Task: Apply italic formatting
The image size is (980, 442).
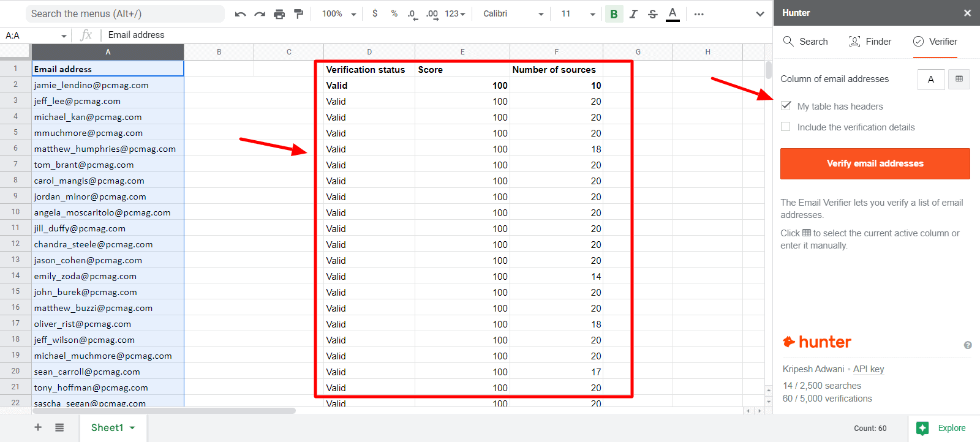Action: pos(633,14)
